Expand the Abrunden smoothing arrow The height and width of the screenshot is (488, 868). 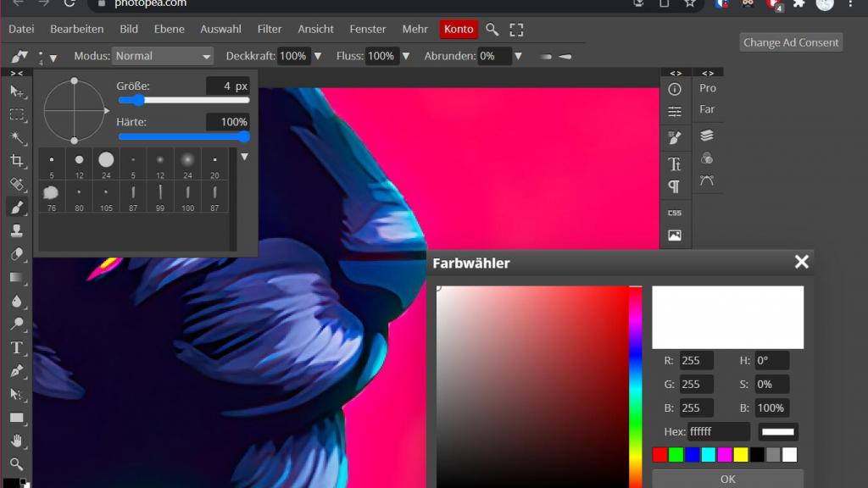click(518, 56)
